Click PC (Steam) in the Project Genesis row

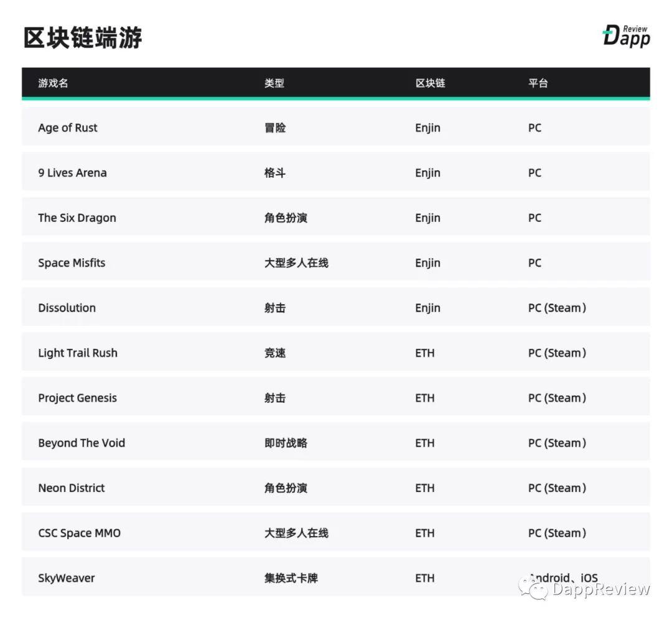557,398
